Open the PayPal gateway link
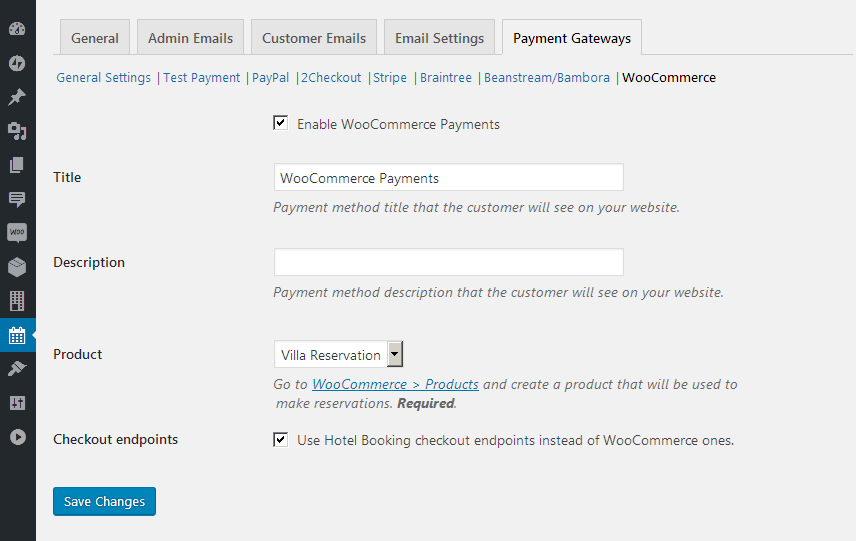Viewport: 856px width, 541px height. (x=270, y=78)
